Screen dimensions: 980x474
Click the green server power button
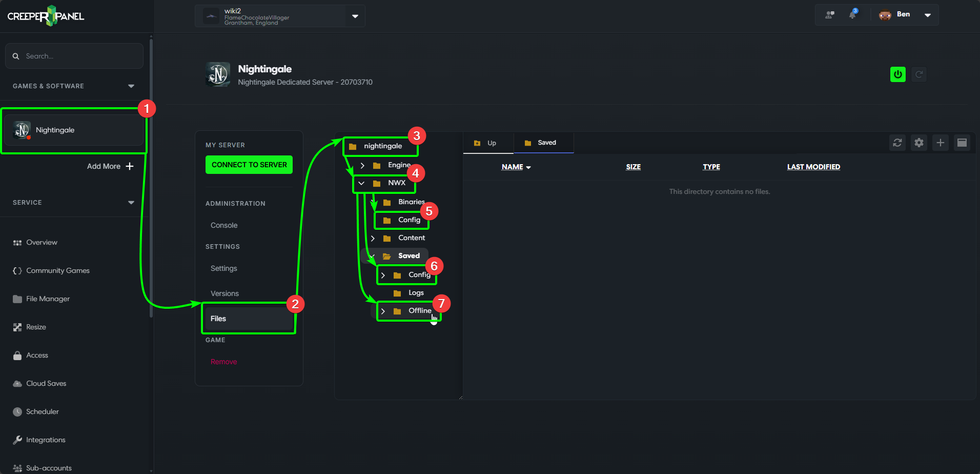897,74
